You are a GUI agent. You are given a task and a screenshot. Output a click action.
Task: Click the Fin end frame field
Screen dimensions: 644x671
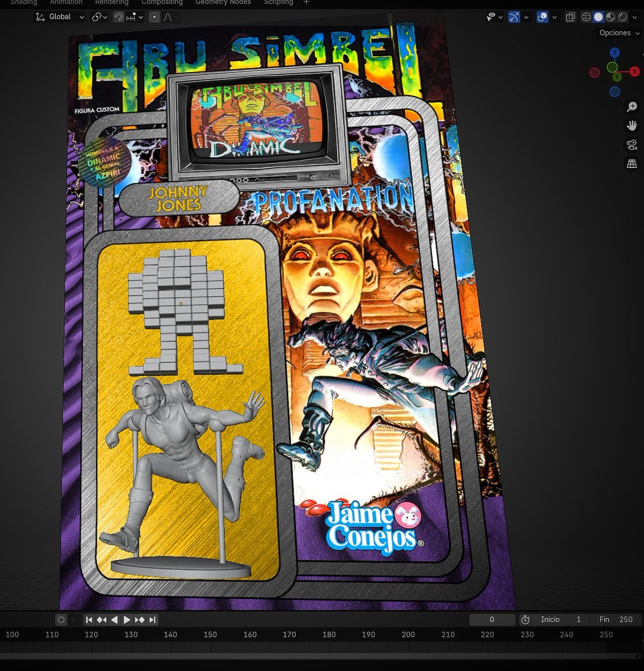[615, 620]
